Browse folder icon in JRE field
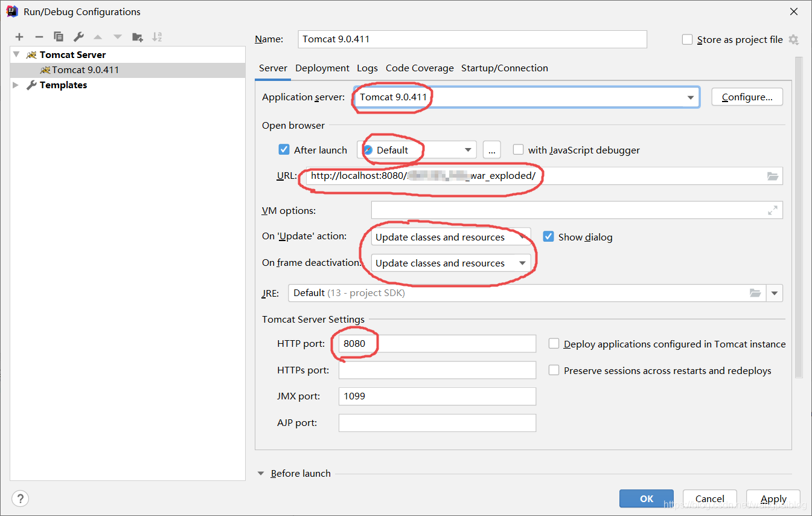 [x=755, y=292]
